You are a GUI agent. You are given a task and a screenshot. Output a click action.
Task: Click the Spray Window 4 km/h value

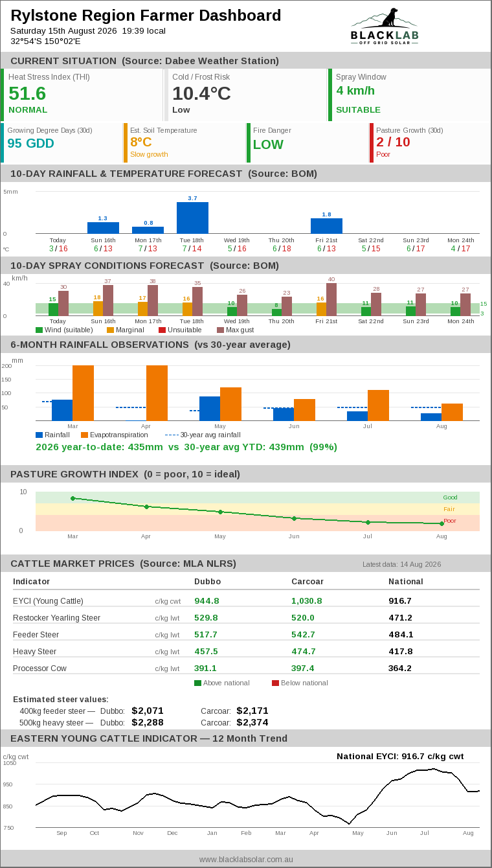(355, 91)
